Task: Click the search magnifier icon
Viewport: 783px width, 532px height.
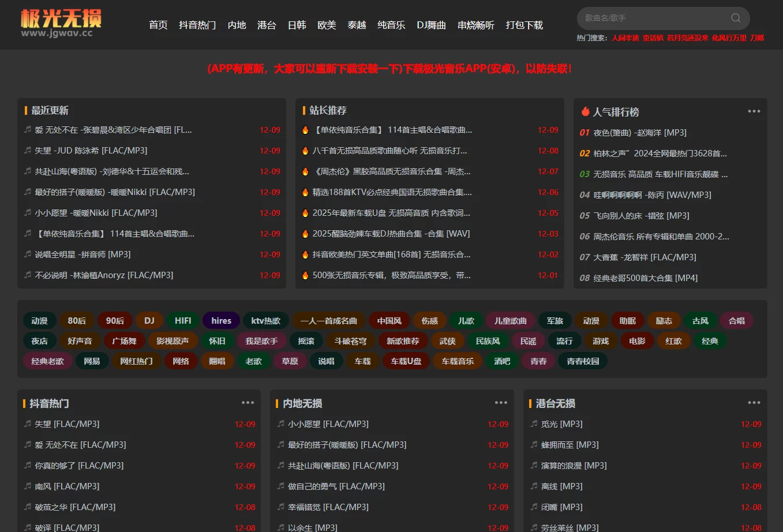Action: pyautogui.click(x=735, y=18)
